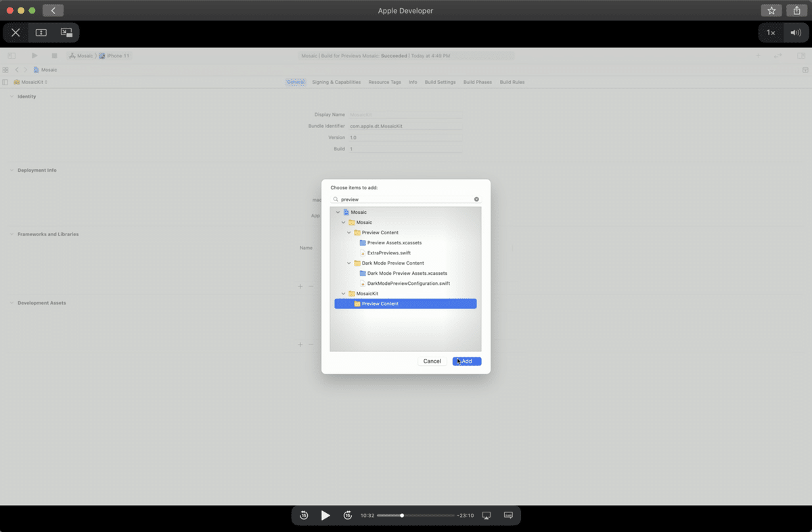Open AirPlay options

click(486, 516)
